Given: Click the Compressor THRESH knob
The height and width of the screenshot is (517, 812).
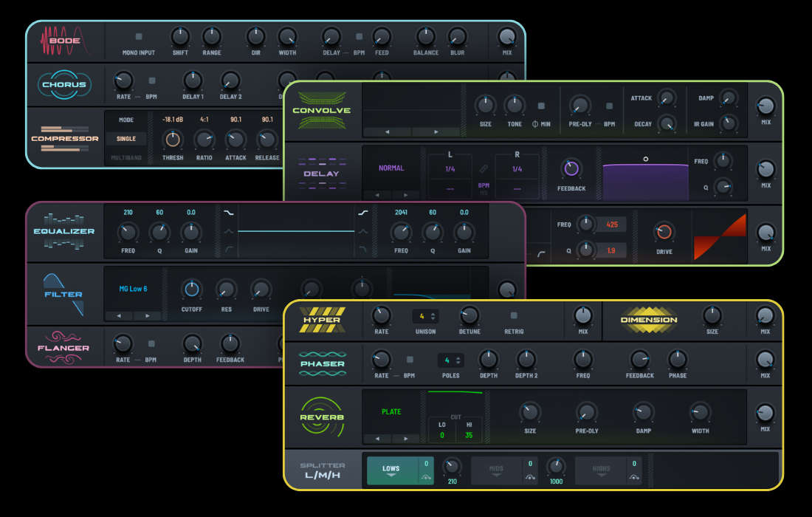Looking at the screenshot, I should [x=173, y=140].
